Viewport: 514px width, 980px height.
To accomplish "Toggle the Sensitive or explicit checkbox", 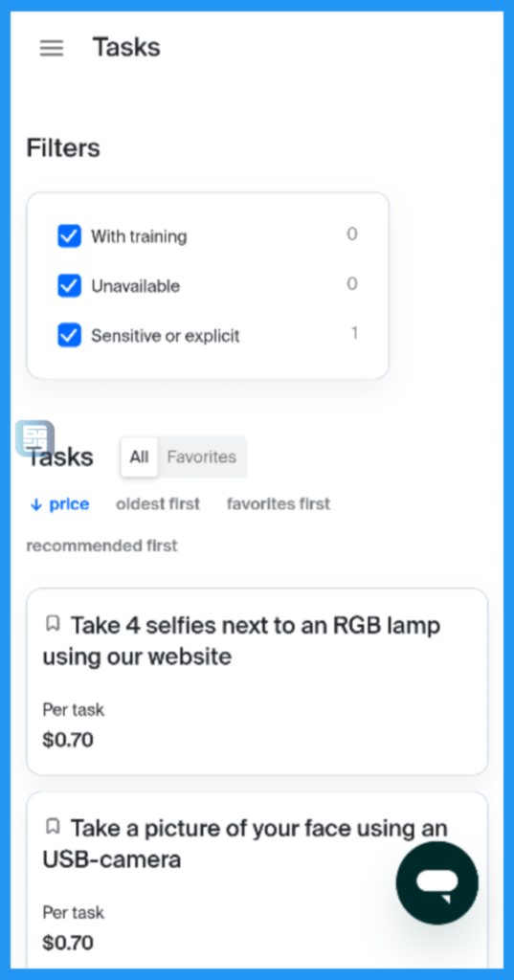I will pyautogui.click(x=70, y=335).
